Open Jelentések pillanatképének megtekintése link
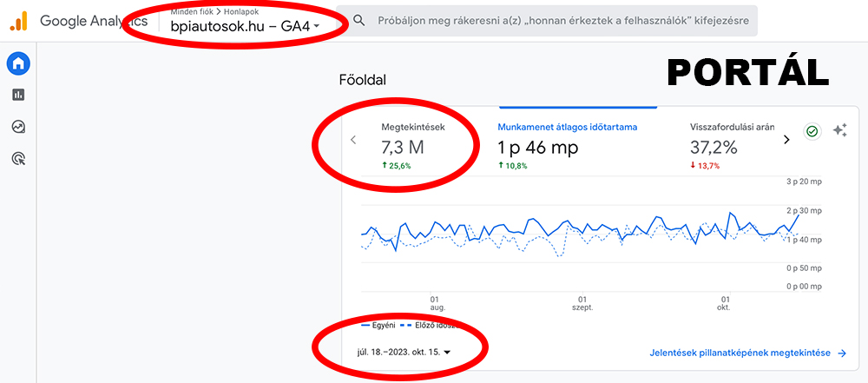868x383 pixels. pyautogui.click(x=746, y=353)
